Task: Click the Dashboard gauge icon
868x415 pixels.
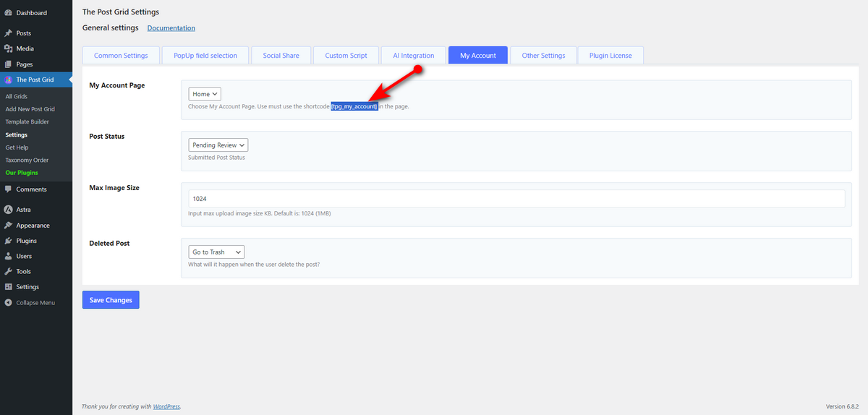Action: pyautogui.click(x=8, y=13)
